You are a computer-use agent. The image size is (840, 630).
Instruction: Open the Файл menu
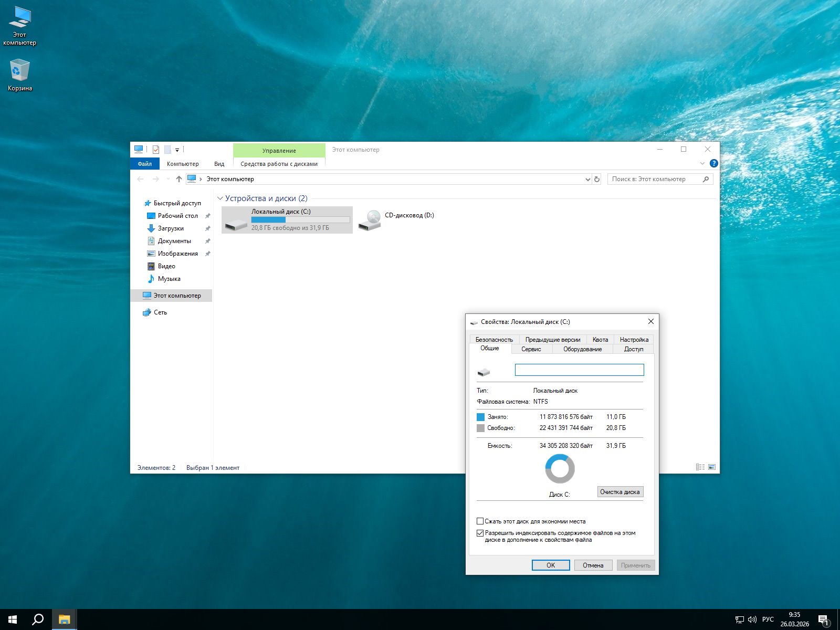click(144, 164)
